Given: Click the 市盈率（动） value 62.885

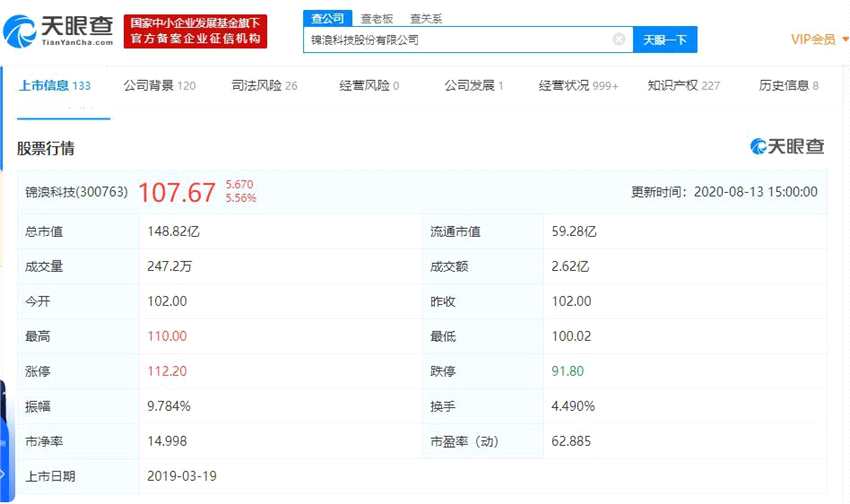Looking at the screenshot, I should (571, 441).
